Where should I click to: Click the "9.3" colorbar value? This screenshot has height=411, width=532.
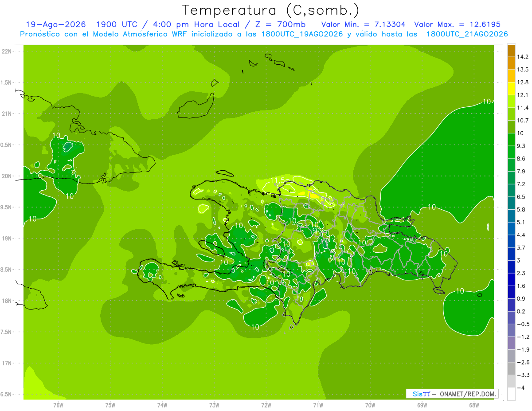[x=522, y=146]
